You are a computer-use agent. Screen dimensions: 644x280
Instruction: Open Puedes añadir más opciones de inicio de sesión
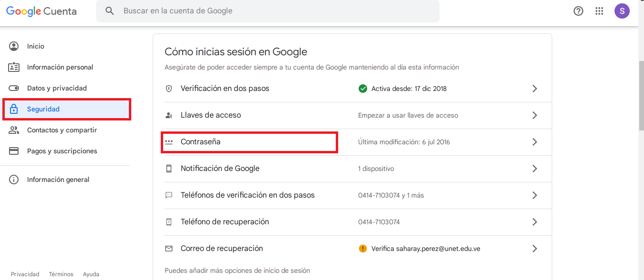click(236, 270)
